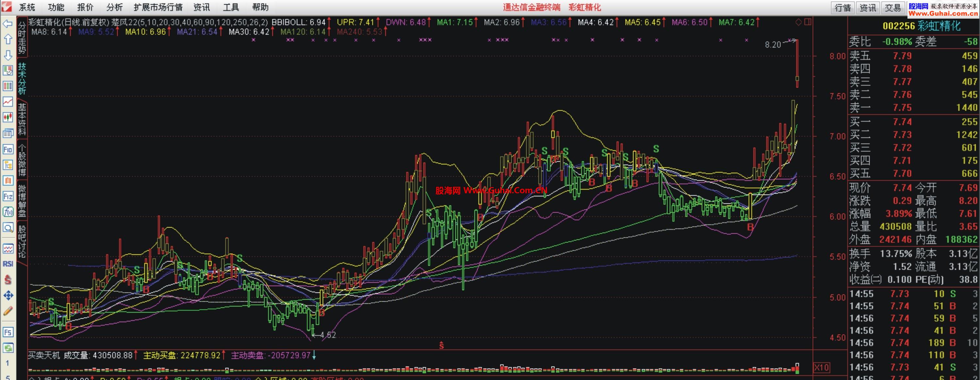Click the F5 chart switch icon
980x380 pixels.
pos(8,332)
